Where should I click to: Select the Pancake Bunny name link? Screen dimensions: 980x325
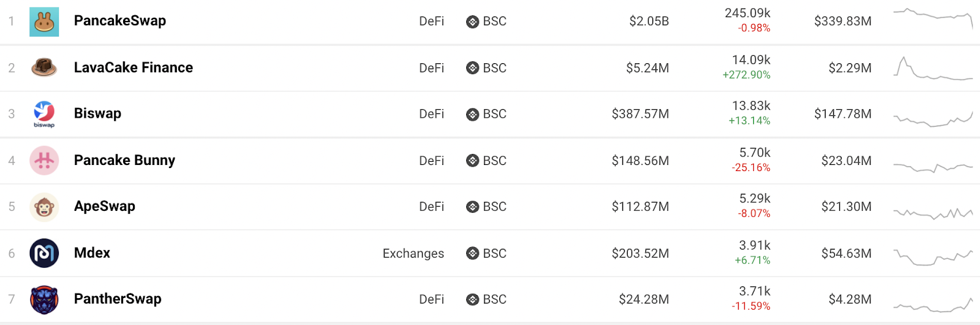(x=124, y=160)
